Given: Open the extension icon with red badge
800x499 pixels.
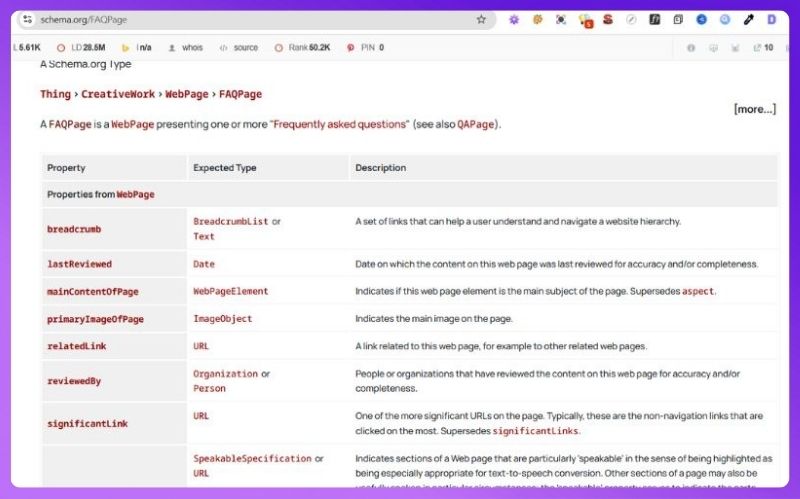Looking at the screenshot, I should pyautogui.click(x=585, y=20).
